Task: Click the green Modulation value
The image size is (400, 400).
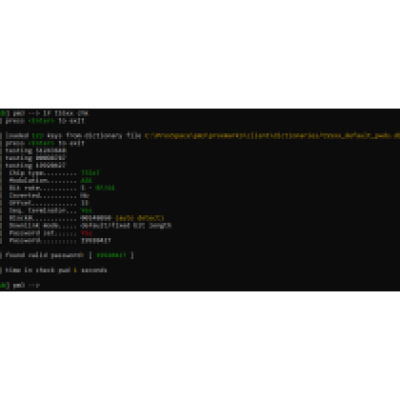Action: tap(86, 180)
